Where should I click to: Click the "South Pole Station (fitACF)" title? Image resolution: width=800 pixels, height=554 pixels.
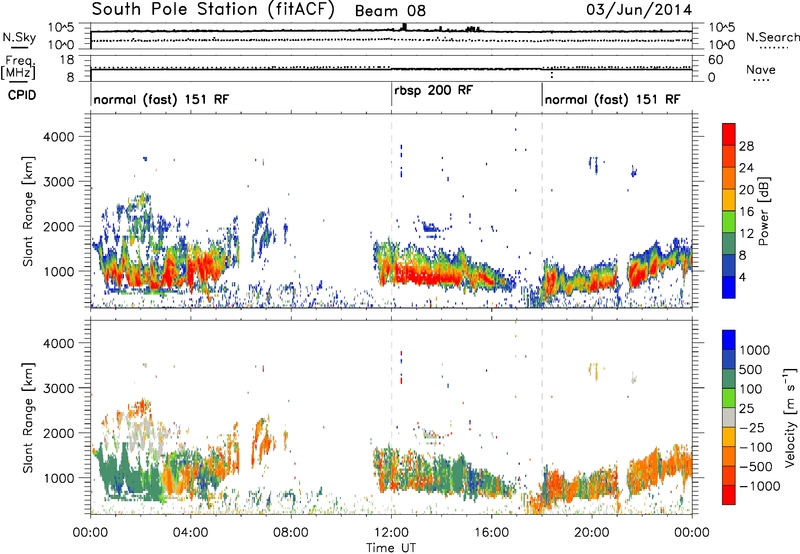[x=213, y=10]
